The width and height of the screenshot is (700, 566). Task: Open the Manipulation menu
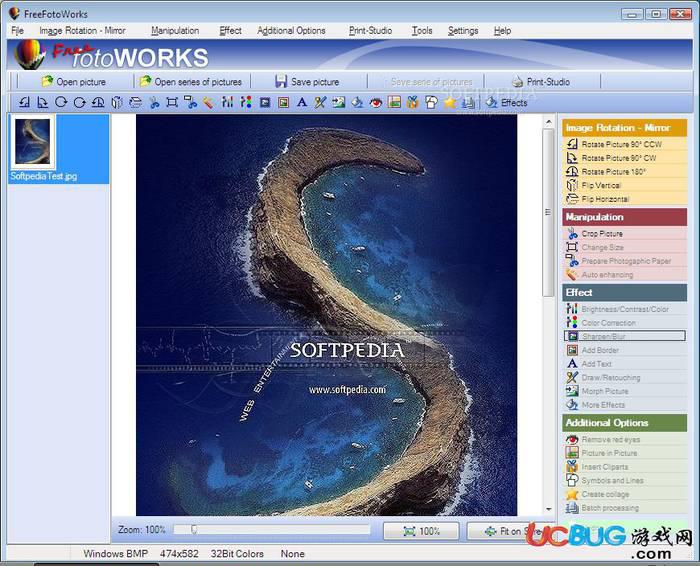175,31
